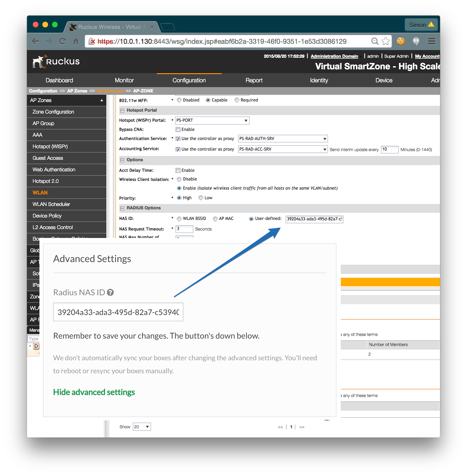Select Disabled for 802.11w MFP
The width and height of the screenshot is (467, 476).
(x=179, y=100)
